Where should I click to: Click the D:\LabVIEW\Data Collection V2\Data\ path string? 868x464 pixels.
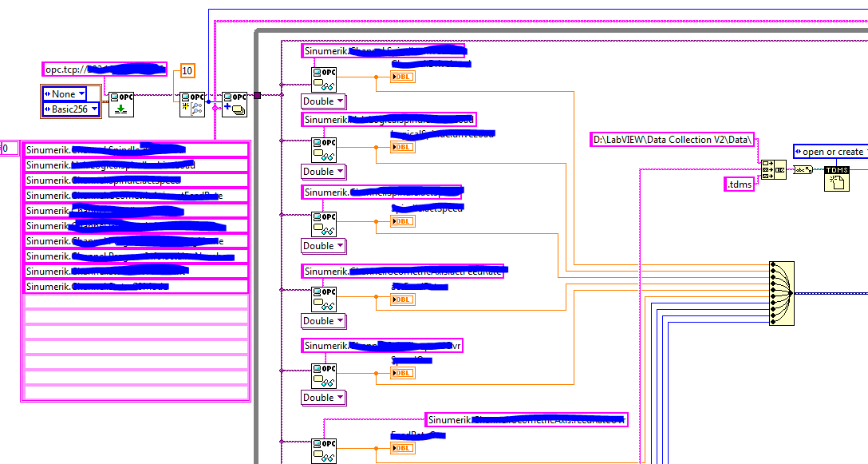point(673,140)
